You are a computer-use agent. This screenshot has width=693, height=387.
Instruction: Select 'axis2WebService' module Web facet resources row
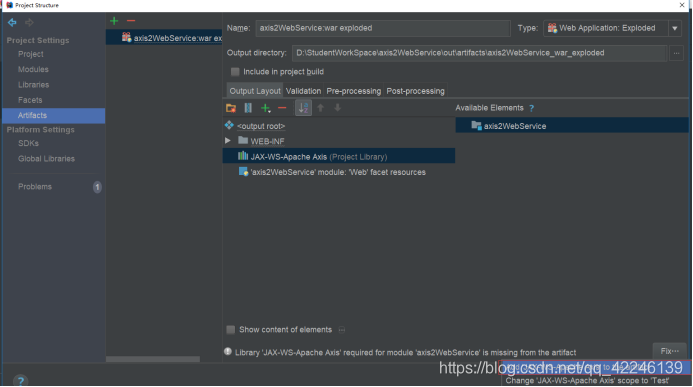[339, 172]
